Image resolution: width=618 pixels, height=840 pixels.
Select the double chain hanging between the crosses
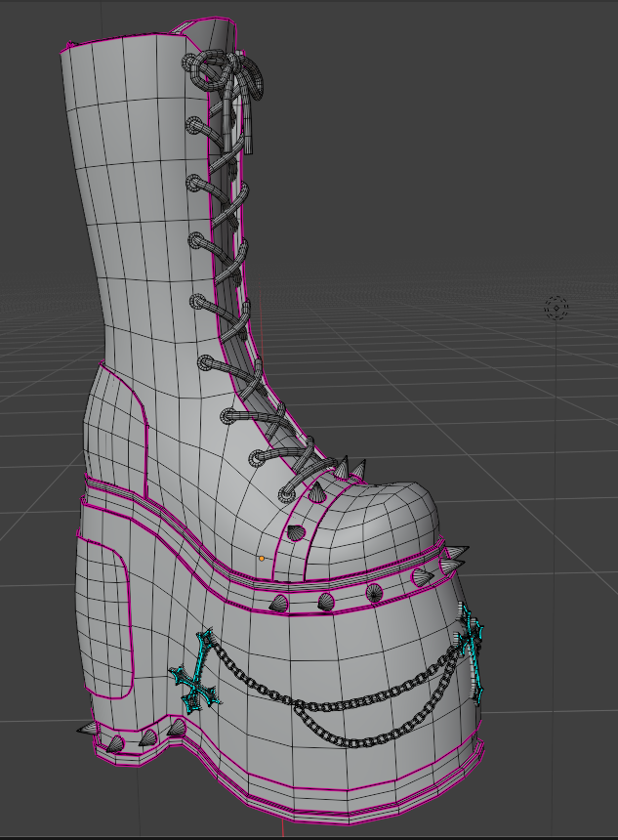coord(339,697)
